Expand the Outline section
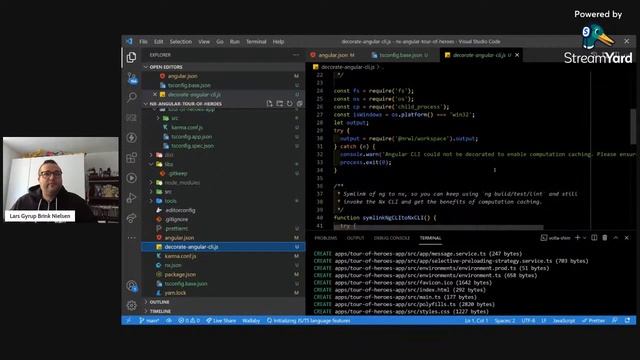This screenshot has width=640, height=360. 159,302
